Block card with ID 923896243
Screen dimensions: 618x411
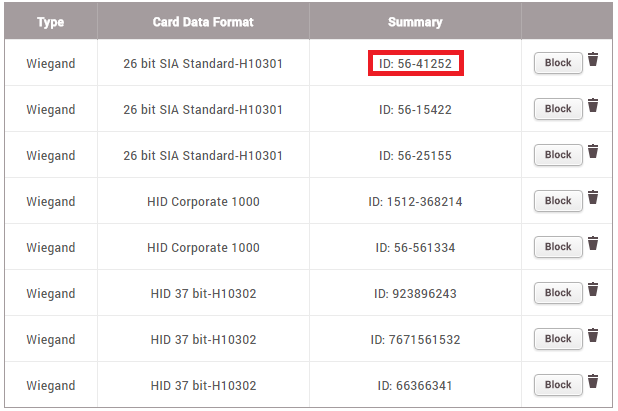point(558,293)
